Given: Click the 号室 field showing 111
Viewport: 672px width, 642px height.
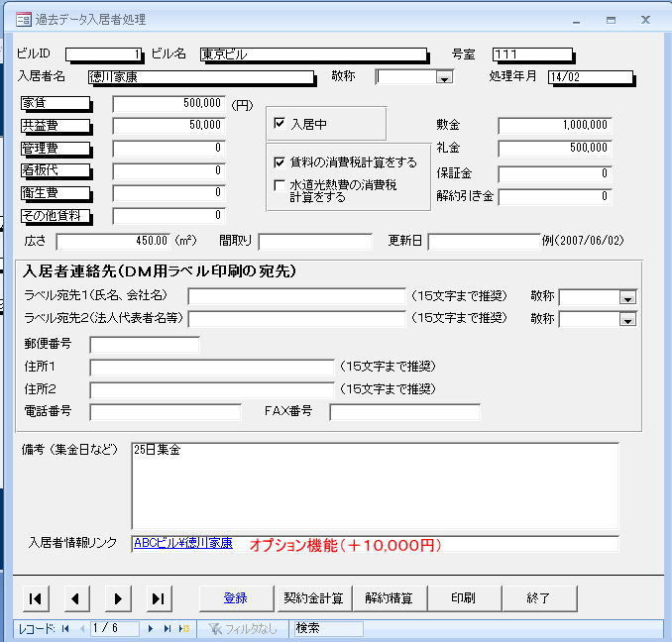Looking at the screenshot, I should click(x=532, y=54).
